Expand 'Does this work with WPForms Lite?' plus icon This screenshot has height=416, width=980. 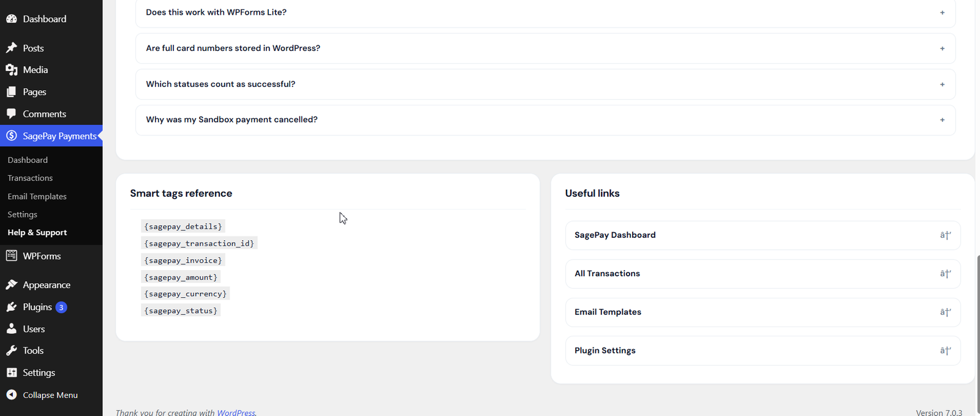pos(942,12)
